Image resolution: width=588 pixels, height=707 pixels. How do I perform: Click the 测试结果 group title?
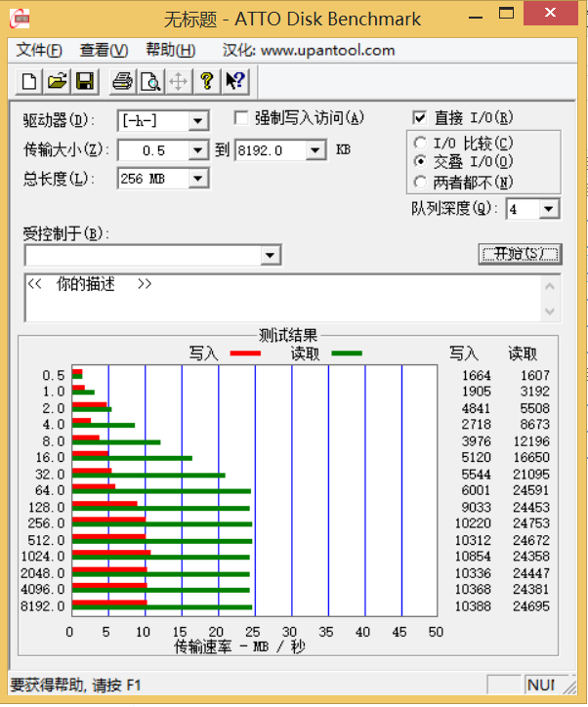coord(288,336)
